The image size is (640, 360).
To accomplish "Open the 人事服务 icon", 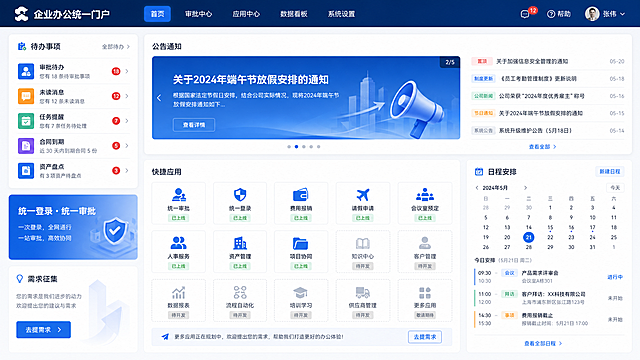I will (179, 243).
